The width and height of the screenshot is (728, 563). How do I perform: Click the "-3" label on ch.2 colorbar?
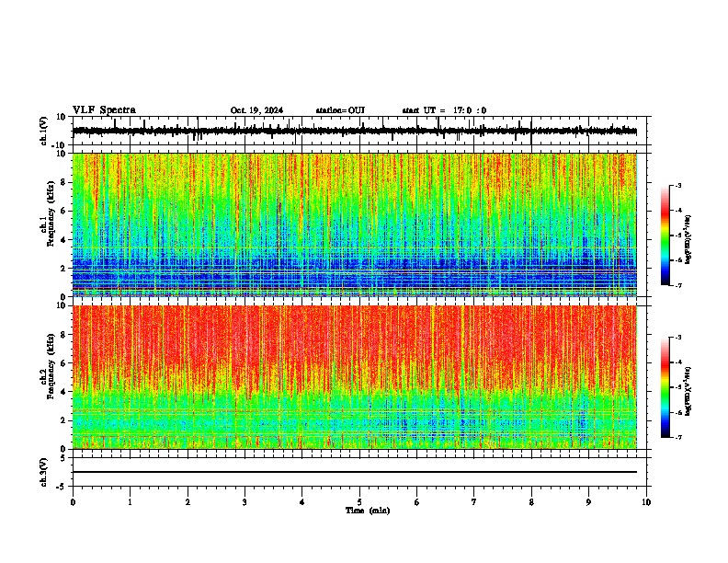(x=678, y=338)
